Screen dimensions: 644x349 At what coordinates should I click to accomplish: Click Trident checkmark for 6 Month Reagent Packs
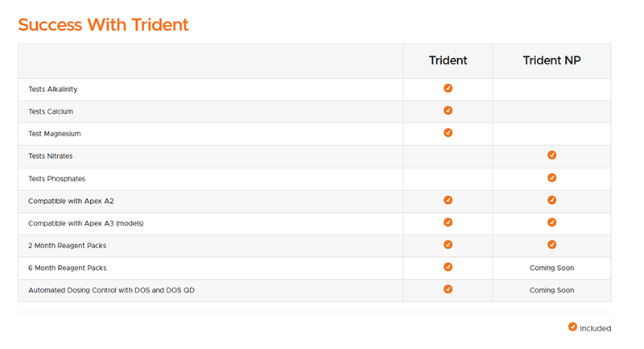pyautogui.click(x=448, y=266)
